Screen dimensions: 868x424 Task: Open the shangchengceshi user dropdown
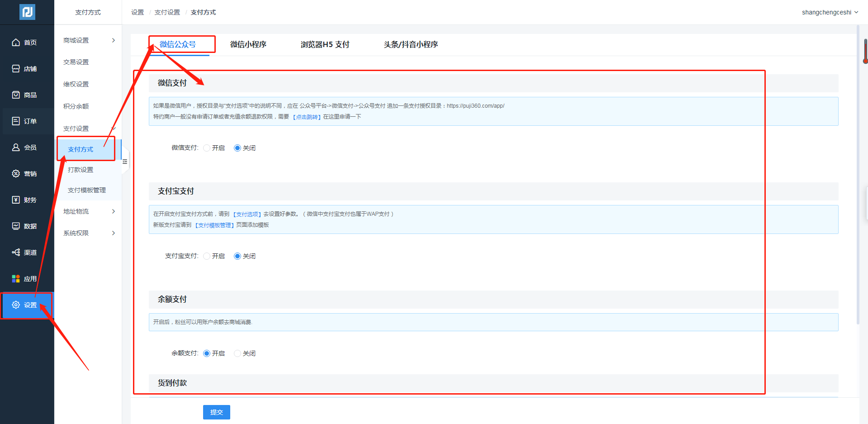point(830,12)
